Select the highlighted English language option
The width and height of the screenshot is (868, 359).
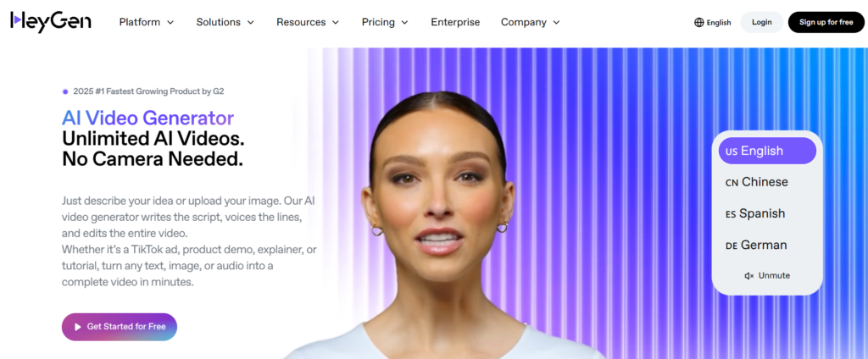coord(767,151)
